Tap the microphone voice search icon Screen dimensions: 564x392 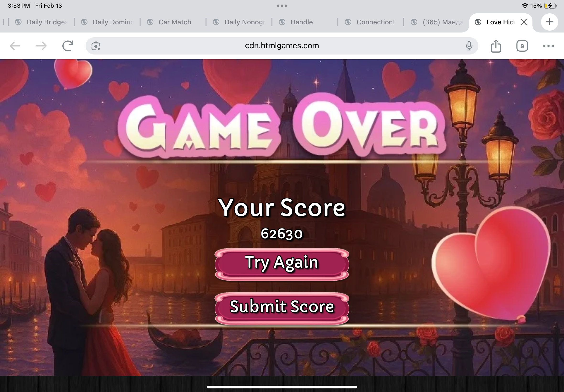point(469,46)
